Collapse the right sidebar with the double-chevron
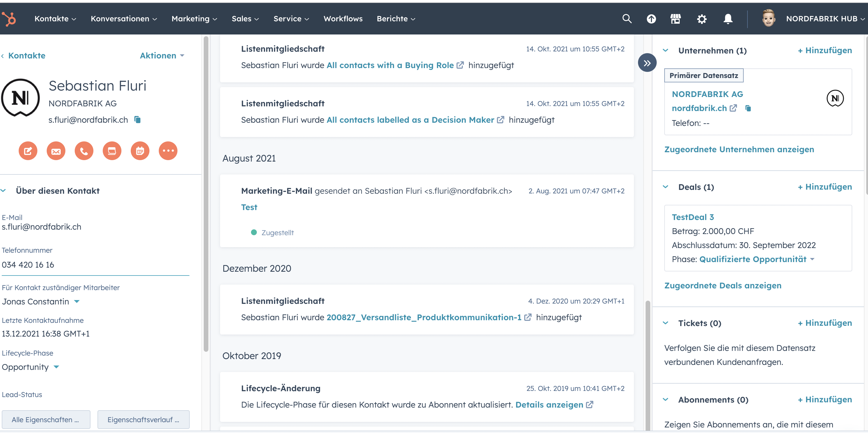Screen dimensions: 868x433 pyautogui.click(x=647, y=63)
